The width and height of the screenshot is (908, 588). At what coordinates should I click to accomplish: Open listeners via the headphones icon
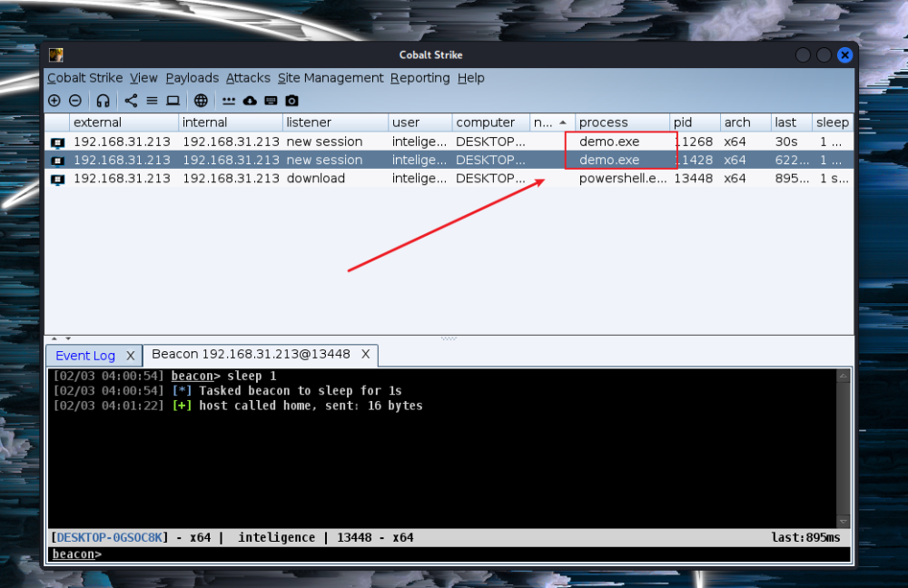104,101
